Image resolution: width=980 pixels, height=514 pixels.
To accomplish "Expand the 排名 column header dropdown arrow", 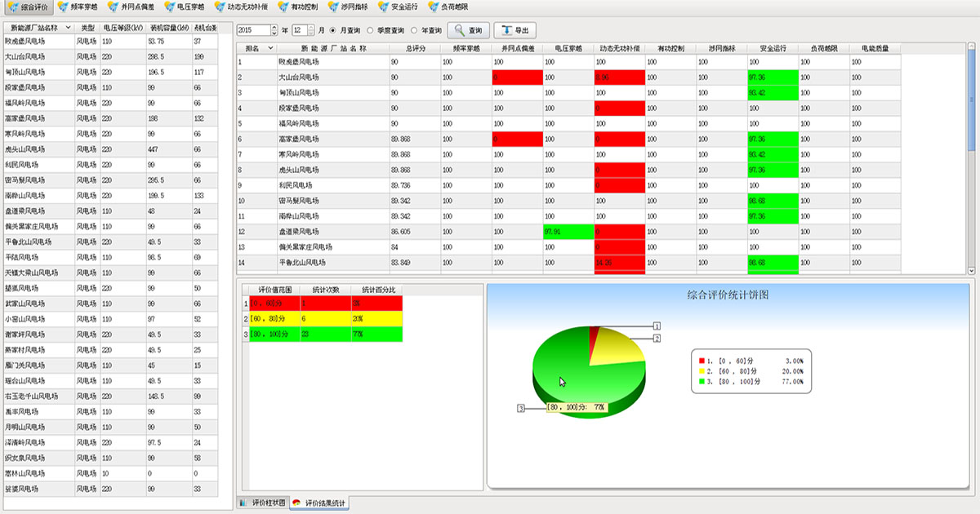I will pos(270,48).
